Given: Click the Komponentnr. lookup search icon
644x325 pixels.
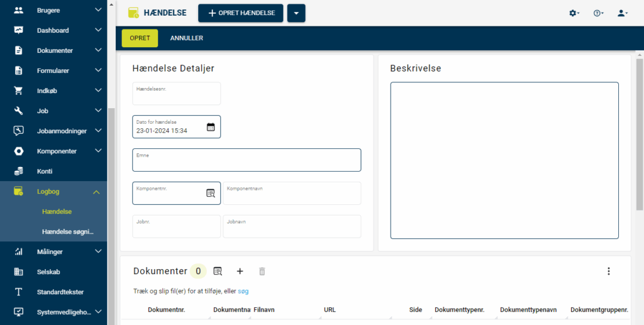Looking at the screenshot, I should pos(211,193).
